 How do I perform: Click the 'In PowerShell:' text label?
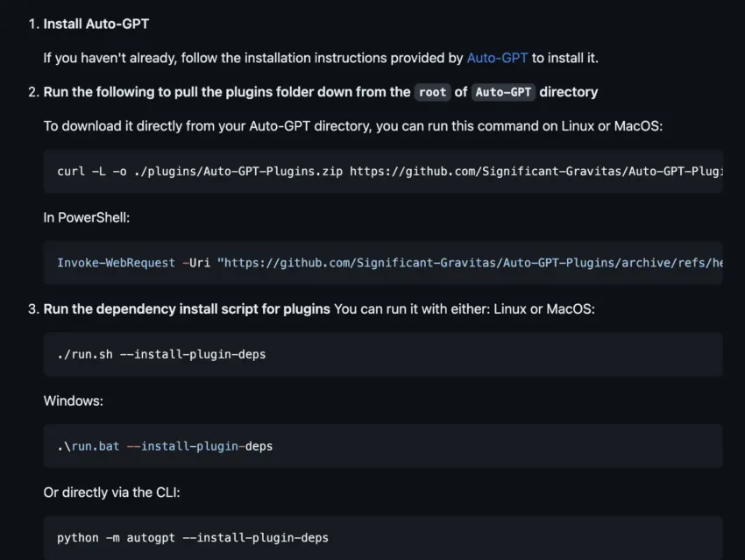point(87,217)
